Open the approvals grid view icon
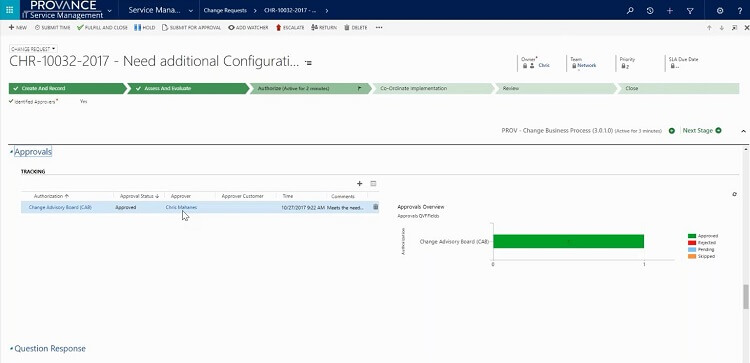Image resolution: width=750 pixels, height=363 pixels. [374, 184]
